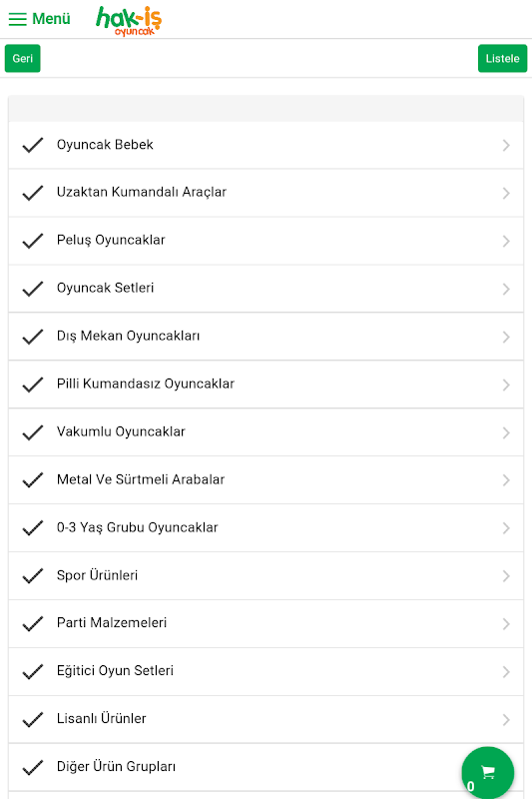Toggle the Vakumlu Oyuncaklar checkmark

33,432
